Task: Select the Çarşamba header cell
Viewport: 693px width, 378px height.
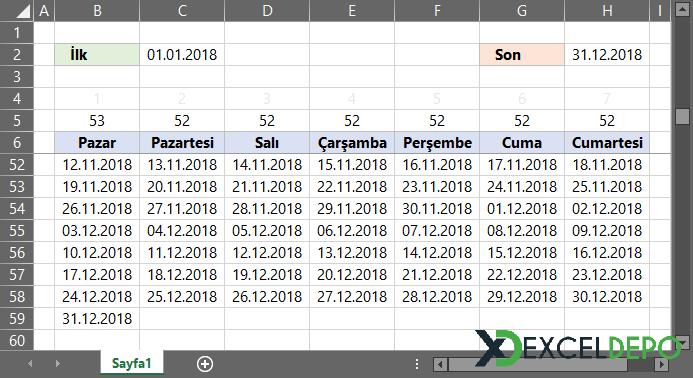Action: click(x=352, y=142)
